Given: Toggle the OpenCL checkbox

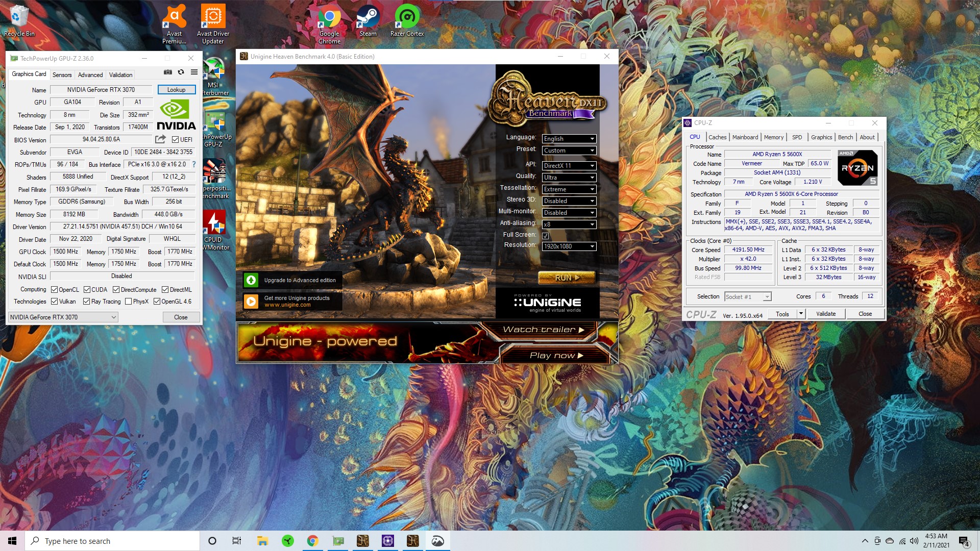Looking at the screenshot, I should [x=54, y=289].
